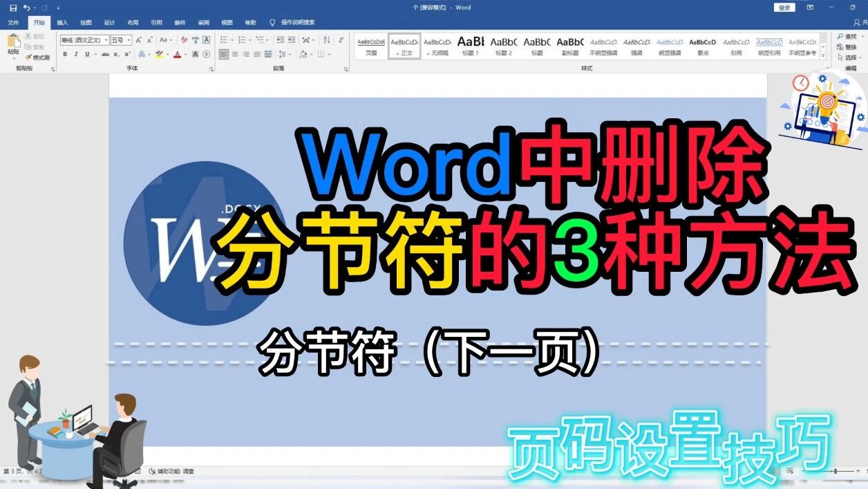
Task: Sort the paragraphs (A-Z sort icon)
Action: tap(326, 40)
